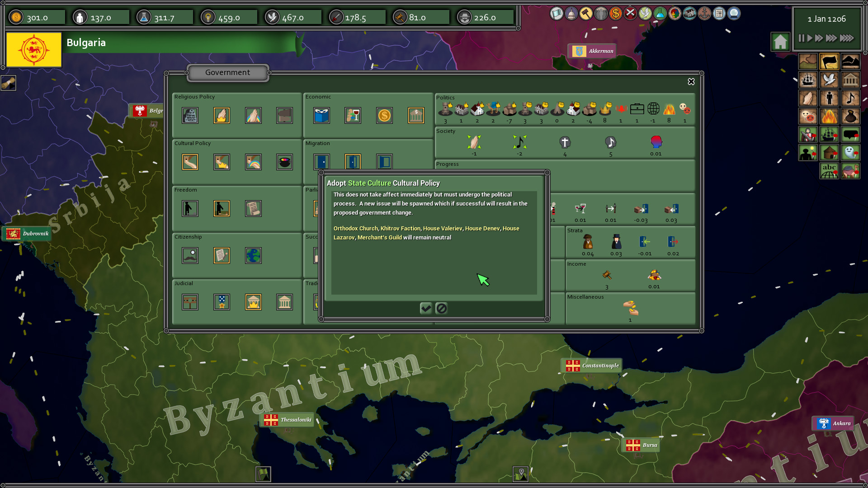The image size is (868, 488).
Task: Cancel the State Culture policy change
Action: [442, 309]
